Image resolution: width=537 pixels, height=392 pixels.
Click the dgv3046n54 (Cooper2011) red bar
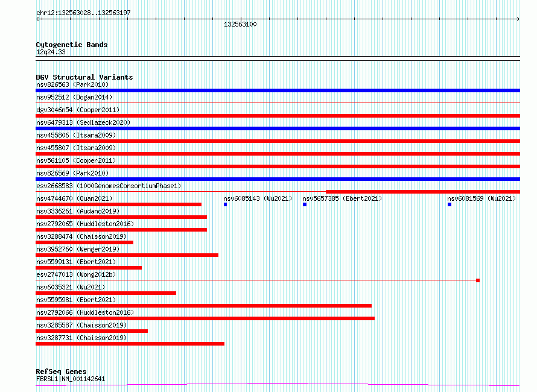tap(278, 116)
